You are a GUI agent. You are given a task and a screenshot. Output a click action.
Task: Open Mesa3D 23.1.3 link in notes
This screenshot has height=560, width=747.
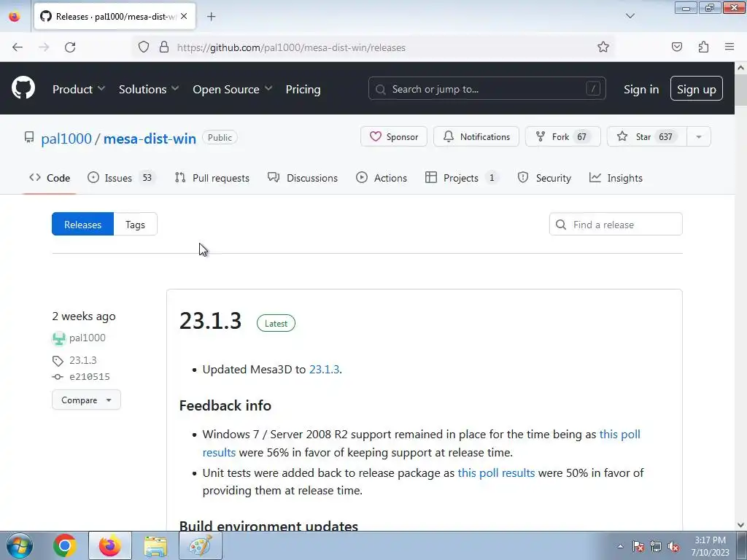pos(324,370)
